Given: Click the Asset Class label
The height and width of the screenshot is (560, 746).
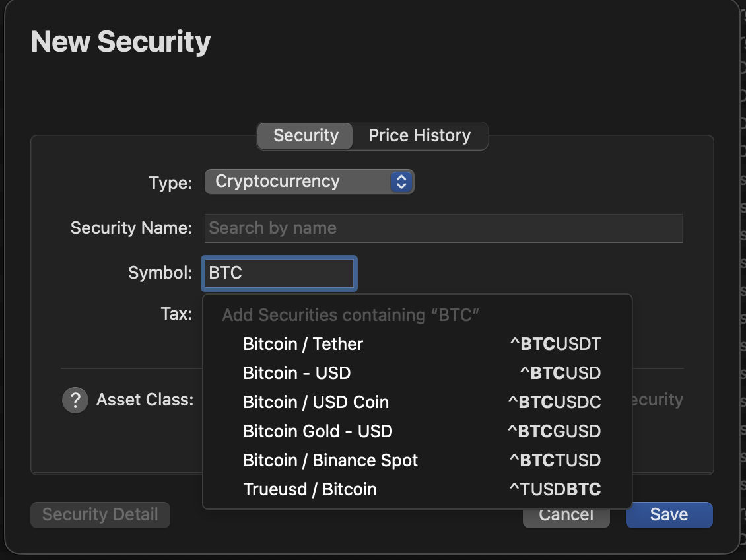Looking at the screenshot, I should pos(145,400).
